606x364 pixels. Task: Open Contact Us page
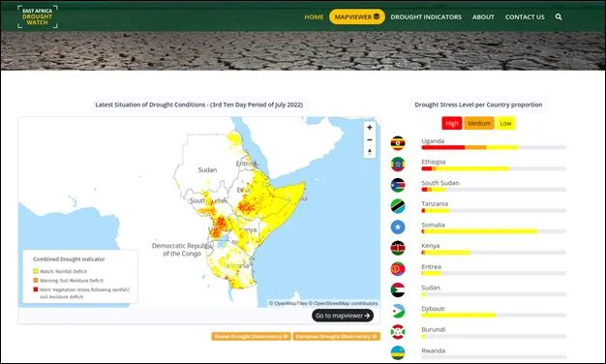pos(525,17)
